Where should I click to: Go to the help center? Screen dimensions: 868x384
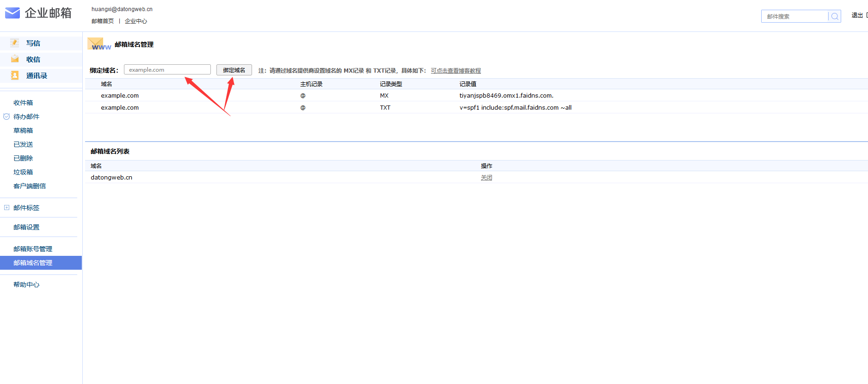pyautogui.click(x=26, y=285)
